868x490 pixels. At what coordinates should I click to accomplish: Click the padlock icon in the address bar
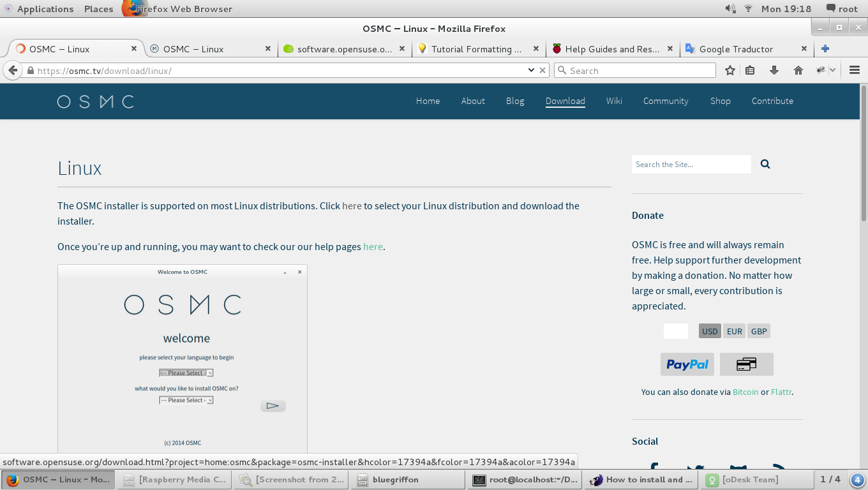pyautogui.click(x=30, y=70)
